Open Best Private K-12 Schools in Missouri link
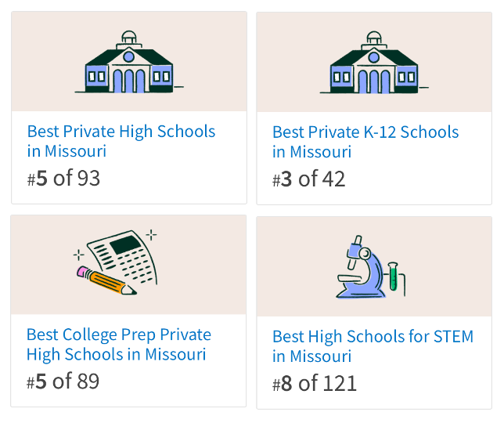The height and width of the screenshot is (423, 504). 365,142
